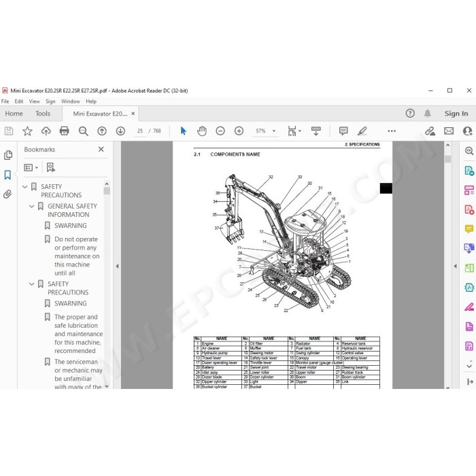Image resolution: width=476 pixels, height=476 pixels.
Task: Close the Bookmarks panel
Action: 101,149
